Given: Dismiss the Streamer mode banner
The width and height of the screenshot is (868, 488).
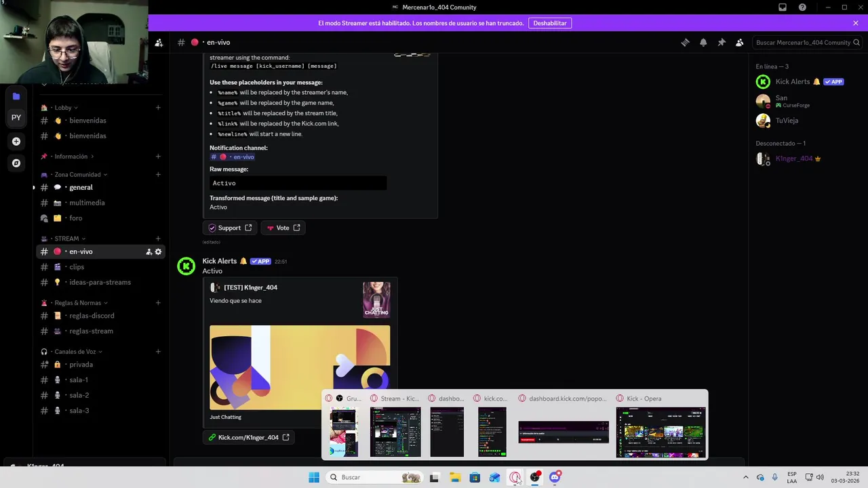Looking at the screenshot, I should 856,23.
